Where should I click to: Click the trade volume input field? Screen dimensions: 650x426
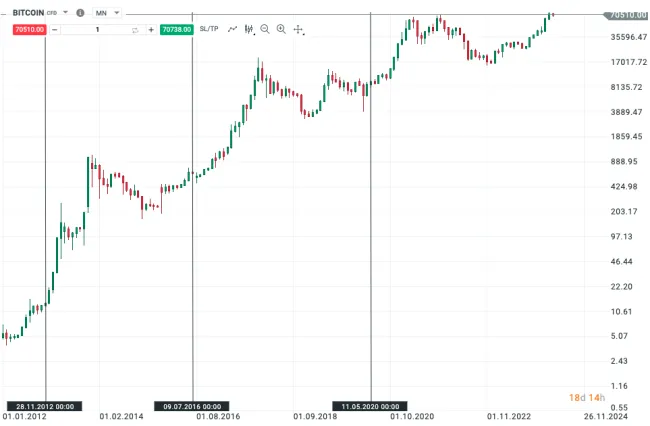pos(96,30)
